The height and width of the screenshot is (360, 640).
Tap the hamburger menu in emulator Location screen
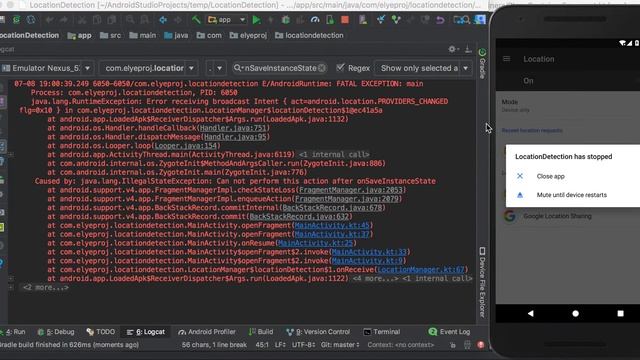pos(507,59)
